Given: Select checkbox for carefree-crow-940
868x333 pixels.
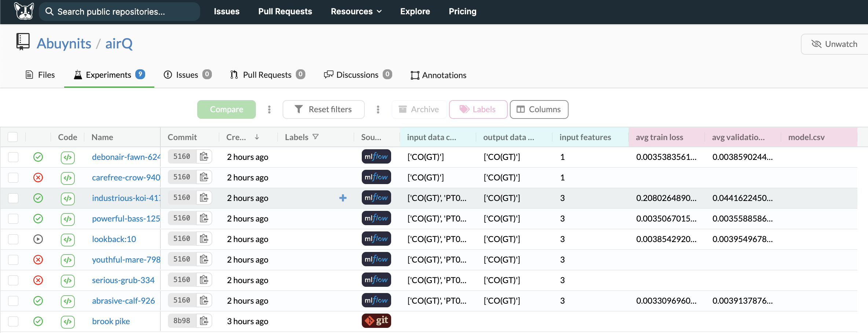Looking at the screenshot, I should click(13, 178).
